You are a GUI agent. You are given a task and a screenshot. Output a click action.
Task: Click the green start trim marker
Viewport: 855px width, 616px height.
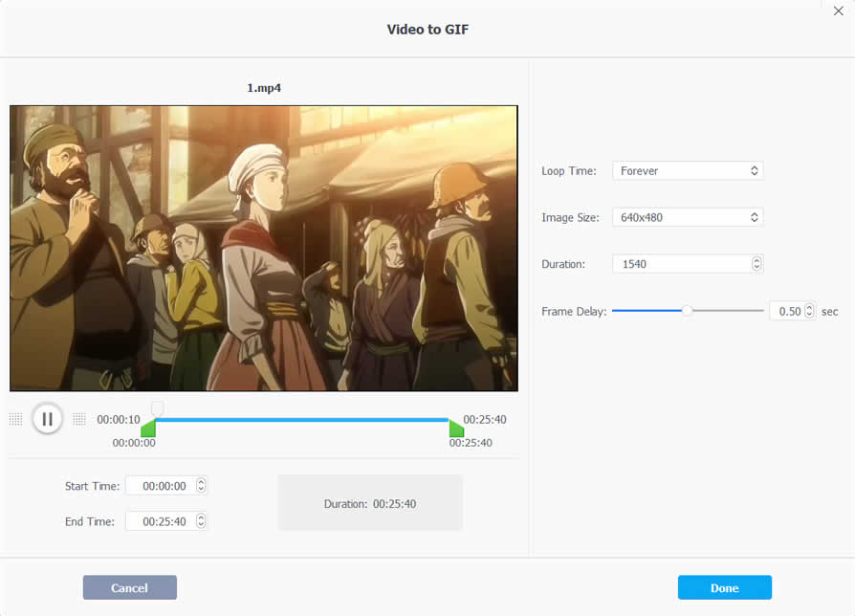tap(148, 429)
